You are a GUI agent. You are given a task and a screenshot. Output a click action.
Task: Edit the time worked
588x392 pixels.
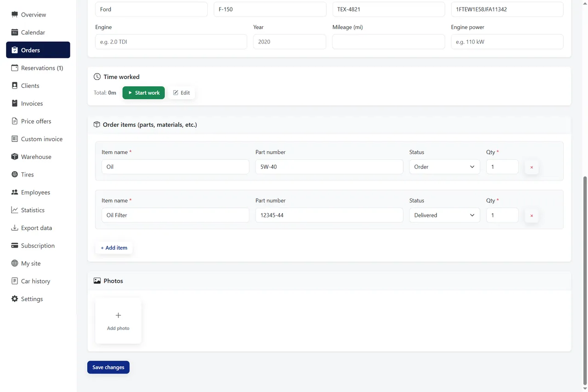(181, 93)
